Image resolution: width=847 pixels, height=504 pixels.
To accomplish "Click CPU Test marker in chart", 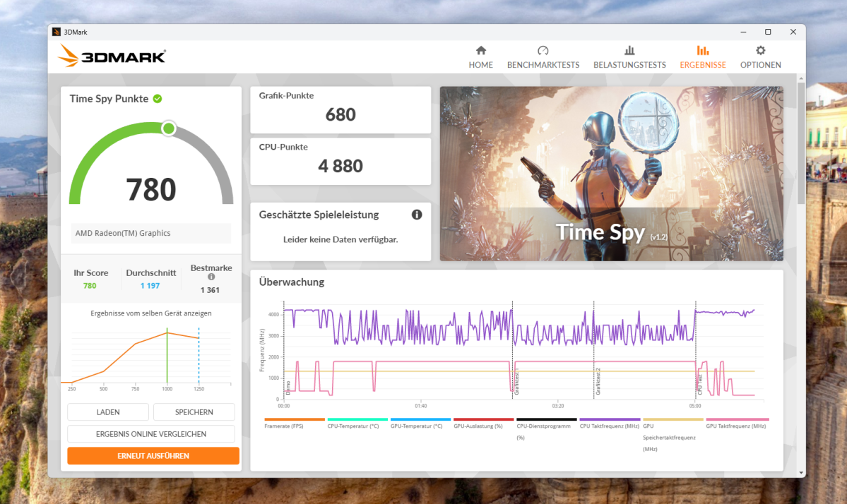I will coord(699,385).
